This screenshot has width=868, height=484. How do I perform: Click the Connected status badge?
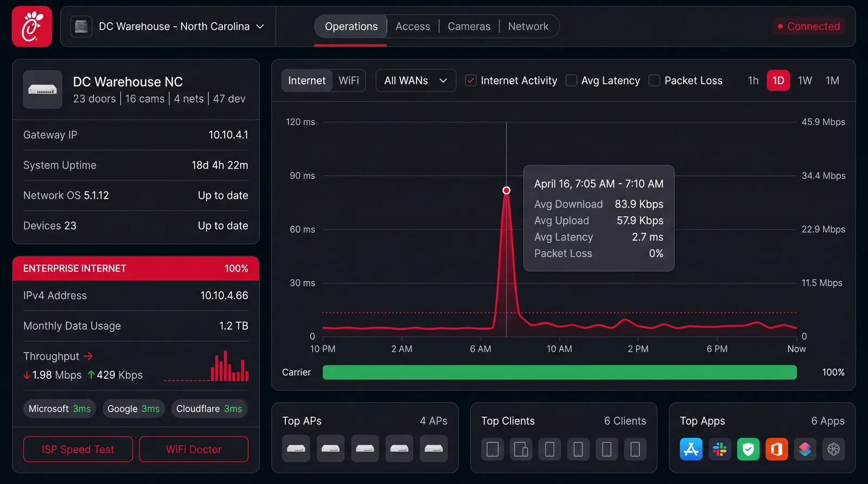coord(809,27)
